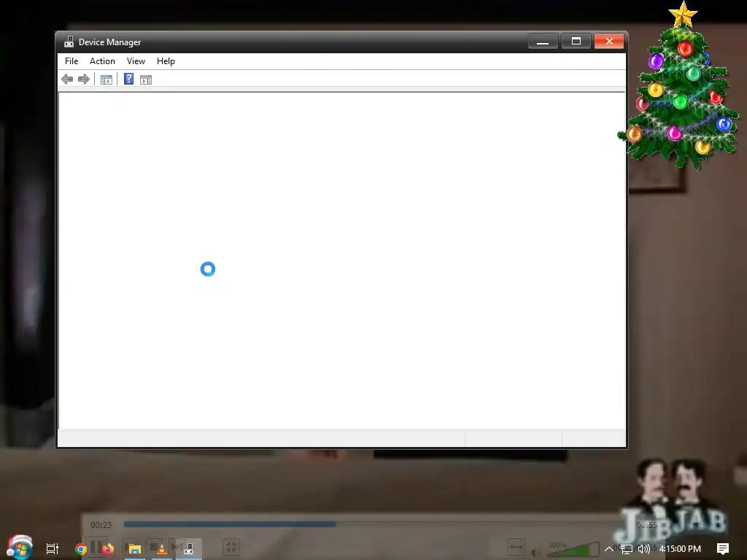Open the File menu
Screen dimensions: 747x560
coord(71,61)
